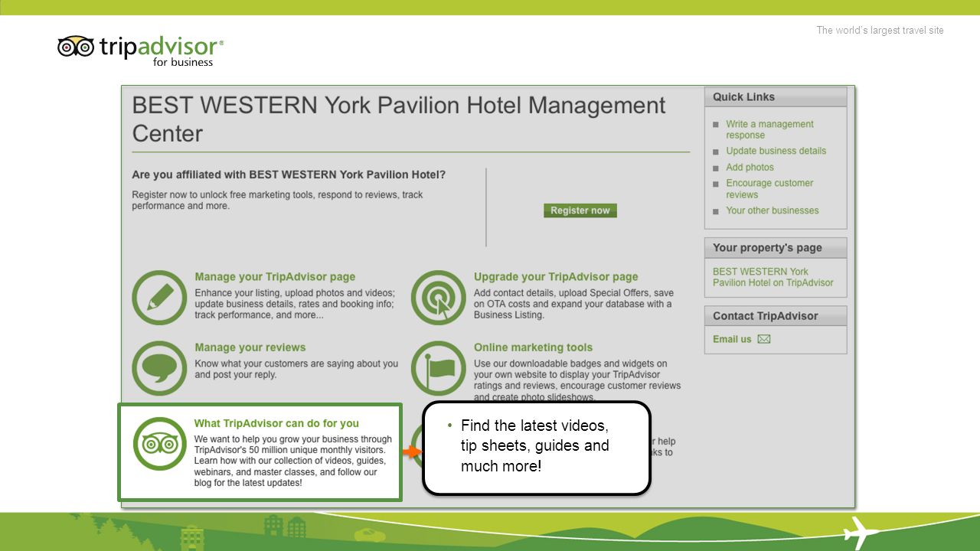The image size is (980, 551).
Task: Click the target Upgrade your TripAdvisor page icon
Action: click(x=439, y=298)
